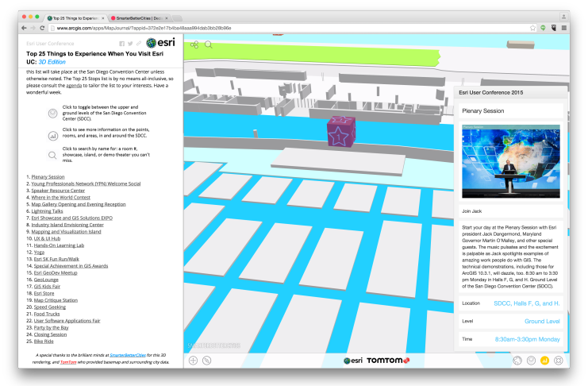Open the Food Trucks link

[47, 314]
